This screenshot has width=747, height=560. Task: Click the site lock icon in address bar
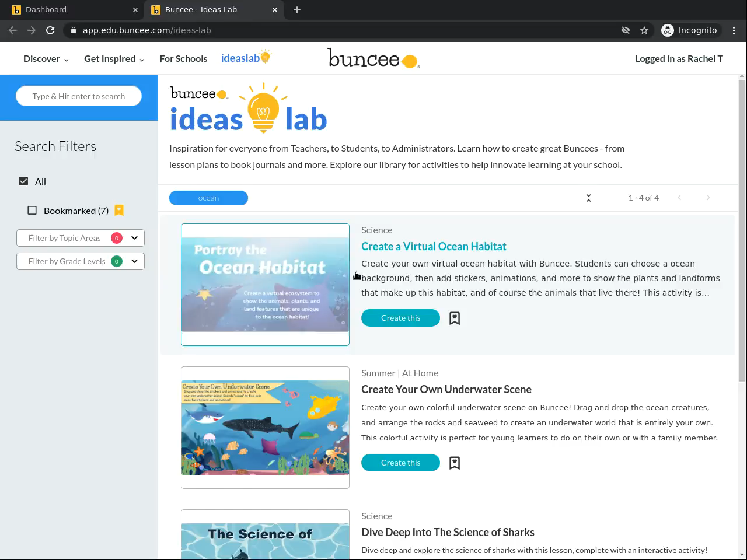73,30
